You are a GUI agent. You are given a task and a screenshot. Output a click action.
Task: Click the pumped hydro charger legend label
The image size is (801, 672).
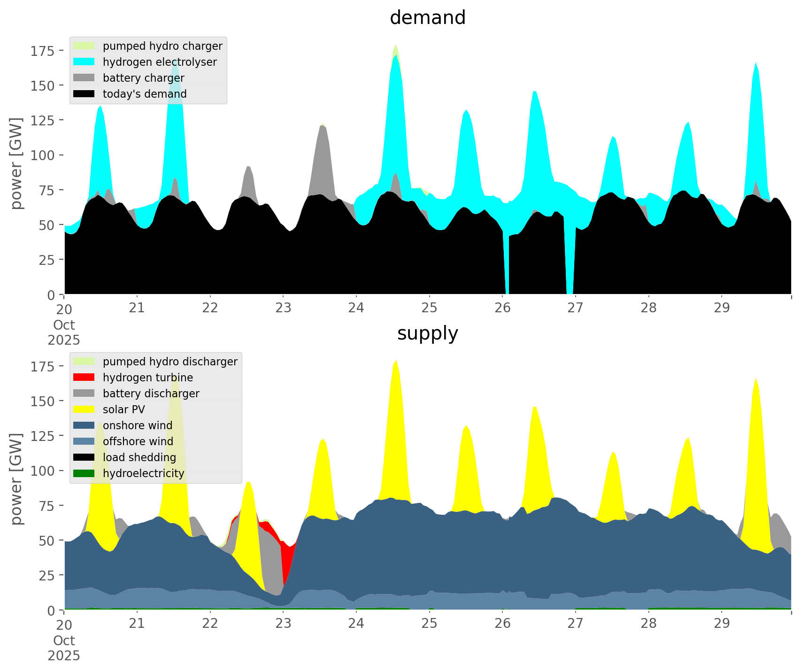point(162,46)
